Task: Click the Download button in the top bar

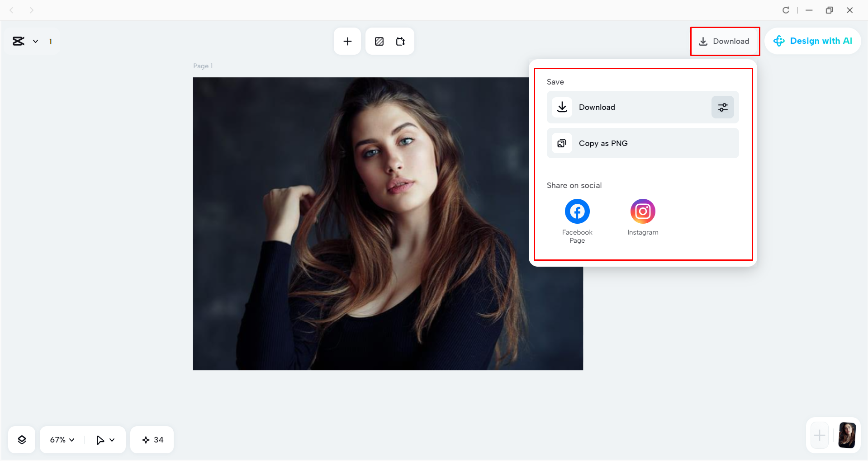Action: pyautogui.click(x=724, y=41)
